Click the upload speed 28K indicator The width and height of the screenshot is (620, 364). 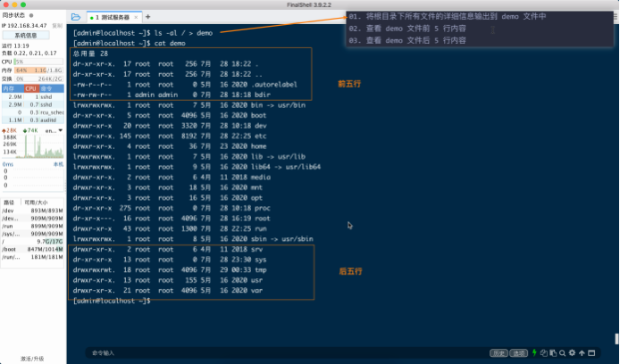[x=10, y=130]
